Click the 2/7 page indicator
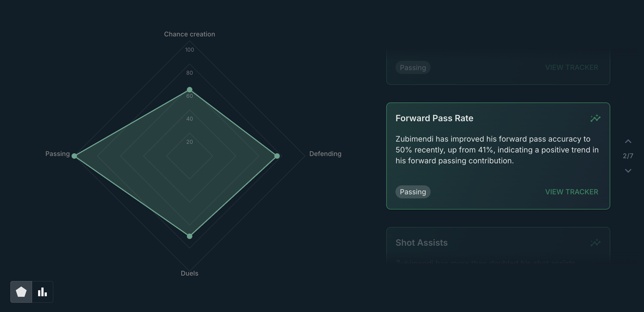 point(628,156)
